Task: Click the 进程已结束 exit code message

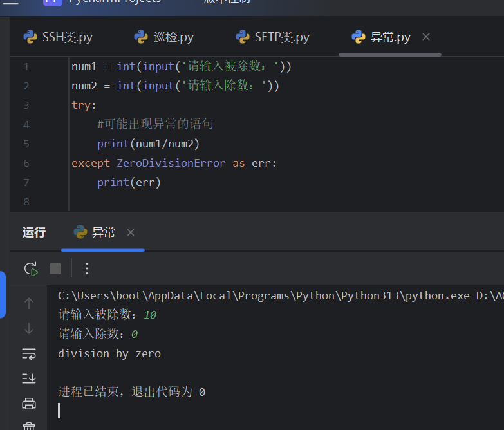Action: 131,392
